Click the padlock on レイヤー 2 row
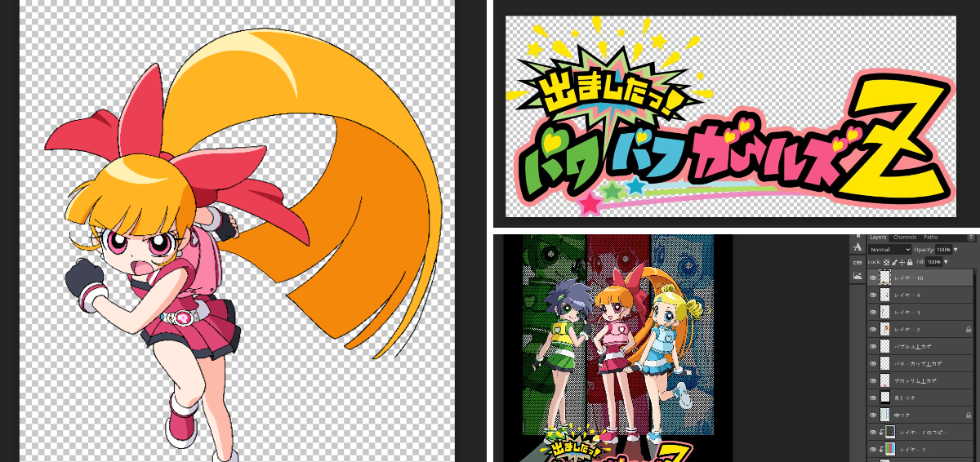The width and height of the screenshot is (980, 462). click(x=969, y=330)
